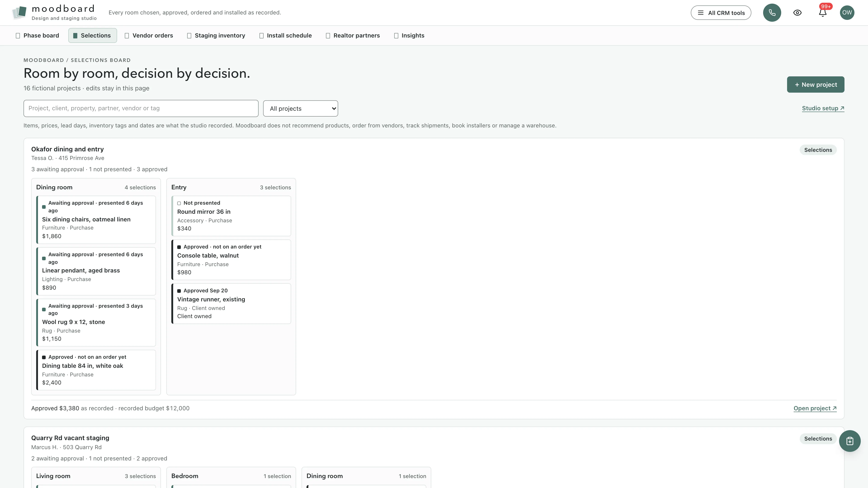
Task: Toggle the eye view icon
Action: coord(797,13)
